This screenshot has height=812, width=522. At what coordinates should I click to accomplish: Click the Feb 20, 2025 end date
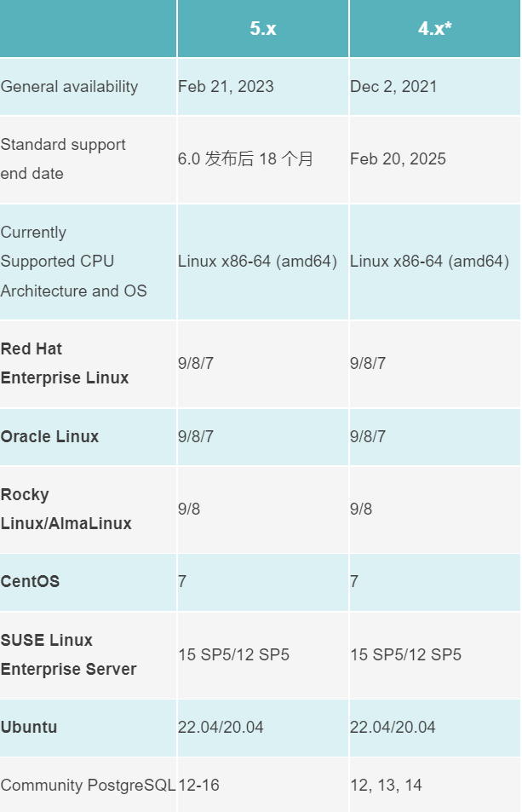pos(398,159)
